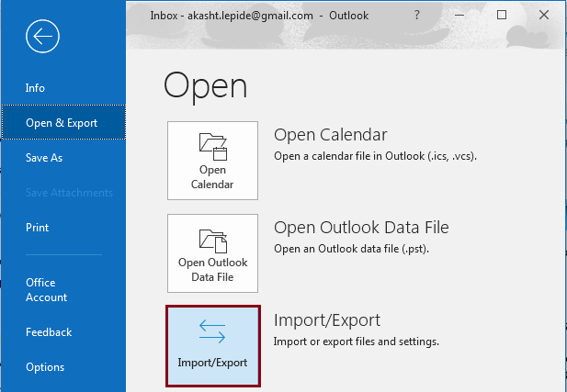
Task: Click 'Open a calendar file in Outlook' description
Action: click(375, 156)
